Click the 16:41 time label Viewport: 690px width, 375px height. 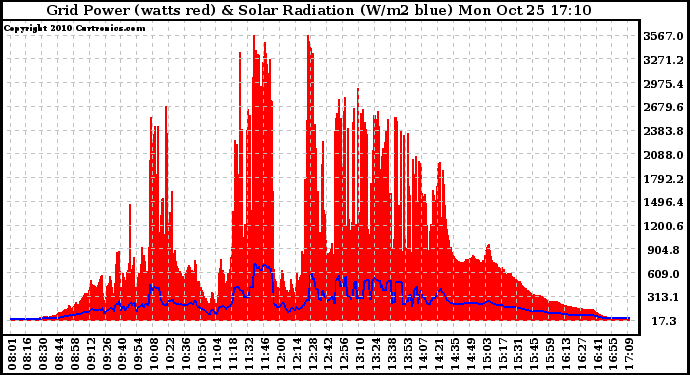pyautogui.click(x=597, y=353)
